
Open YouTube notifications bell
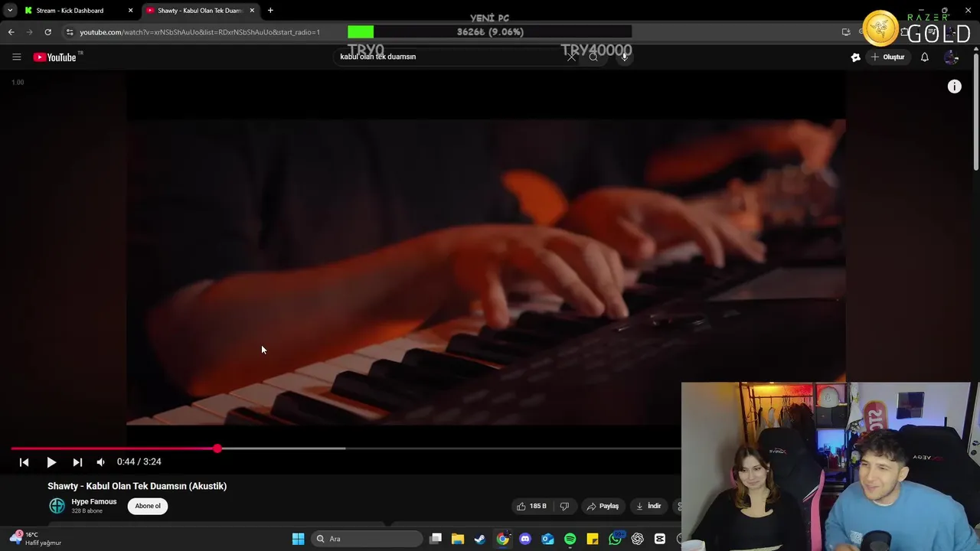pos(924,57)
